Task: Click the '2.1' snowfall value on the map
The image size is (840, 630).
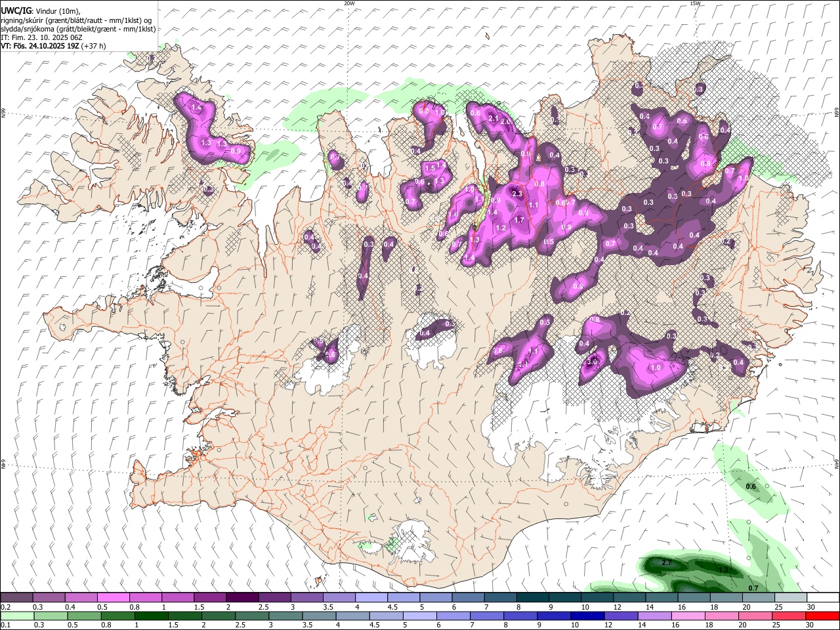Action: [494, 119]
